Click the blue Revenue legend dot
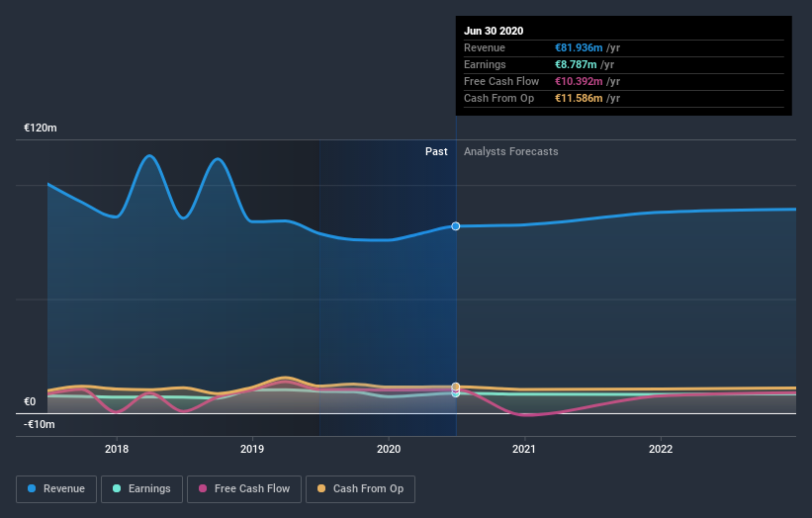Image resolution: width=812 pixels, height=518 pixels. pos(32,488)
